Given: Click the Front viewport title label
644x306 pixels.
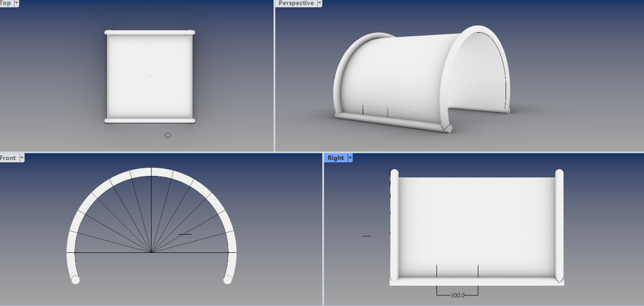Looking at the screenshot, I should tap(8, 158).
